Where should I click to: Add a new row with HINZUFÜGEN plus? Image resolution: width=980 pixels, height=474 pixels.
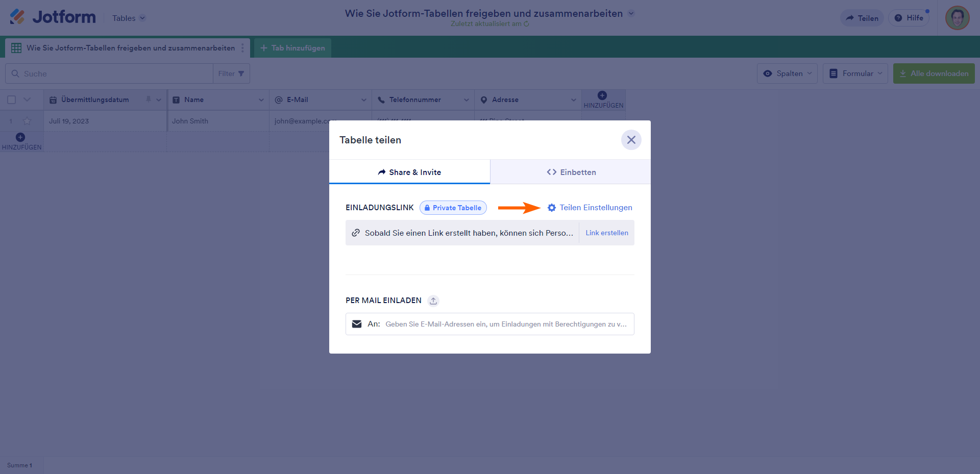coord(21,141)
